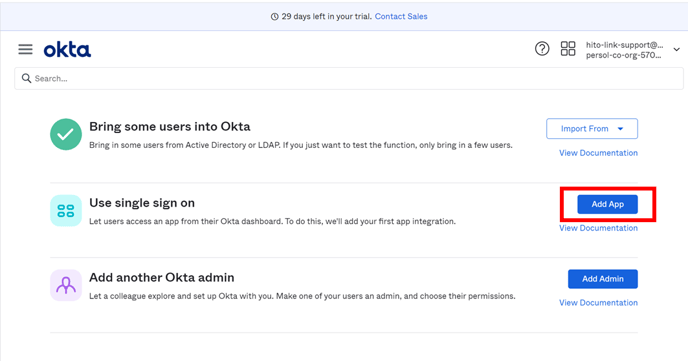Screen dimensions: 688x361
Task: Select the Add another Okta admin heading
Action: point(162,278)
